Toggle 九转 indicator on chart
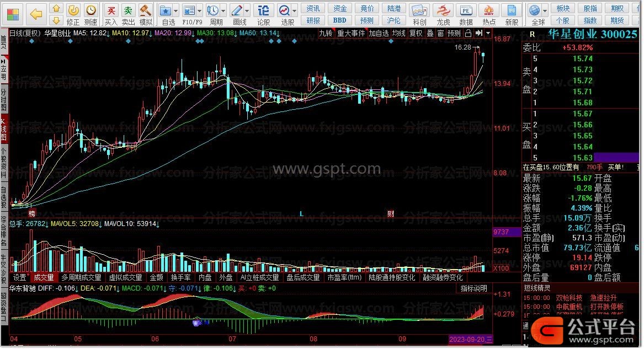This screenshot has height=349, width=644. (x=326, y=33)
